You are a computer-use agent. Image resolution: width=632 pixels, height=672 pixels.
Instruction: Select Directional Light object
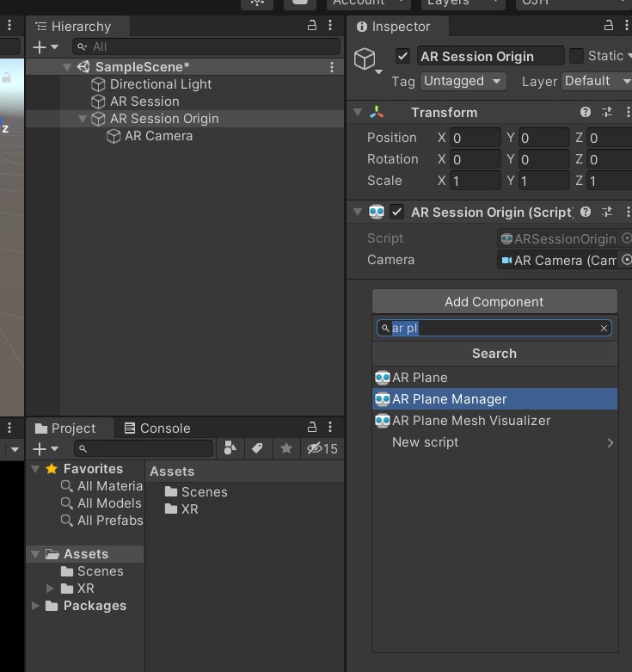click(x=161, y=84)
